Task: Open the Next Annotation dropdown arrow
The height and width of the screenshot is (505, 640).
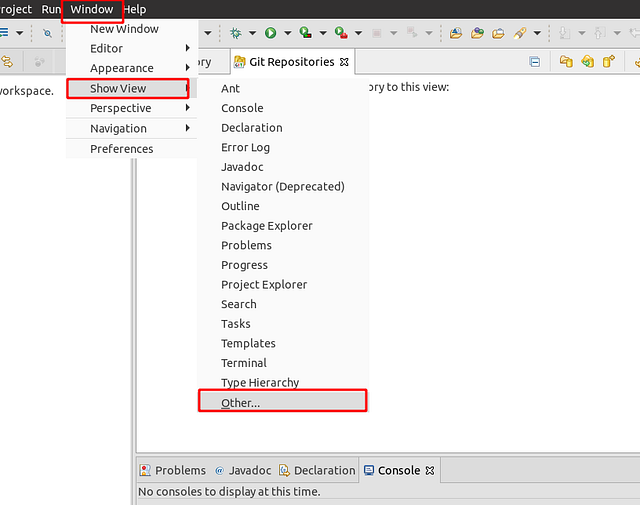Action: [x=582, y=33]
